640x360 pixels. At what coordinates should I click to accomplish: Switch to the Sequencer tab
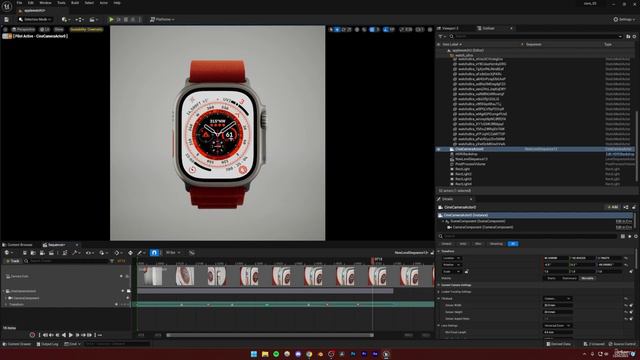tap(57, 245)
